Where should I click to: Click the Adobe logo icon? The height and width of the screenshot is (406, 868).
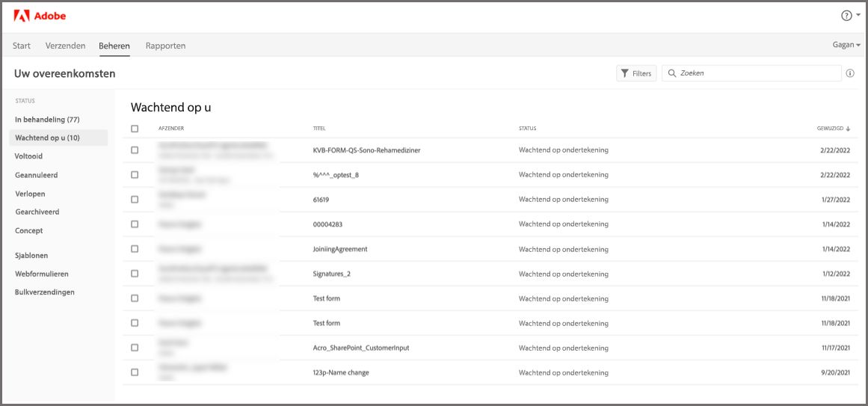[x=21, y=16]
